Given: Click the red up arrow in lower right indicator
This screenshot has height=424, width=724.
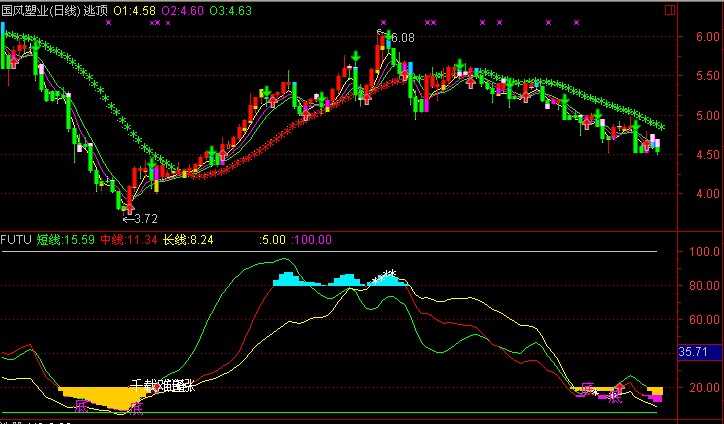Looking at the screenshot, I should click(x=619, y=388).
